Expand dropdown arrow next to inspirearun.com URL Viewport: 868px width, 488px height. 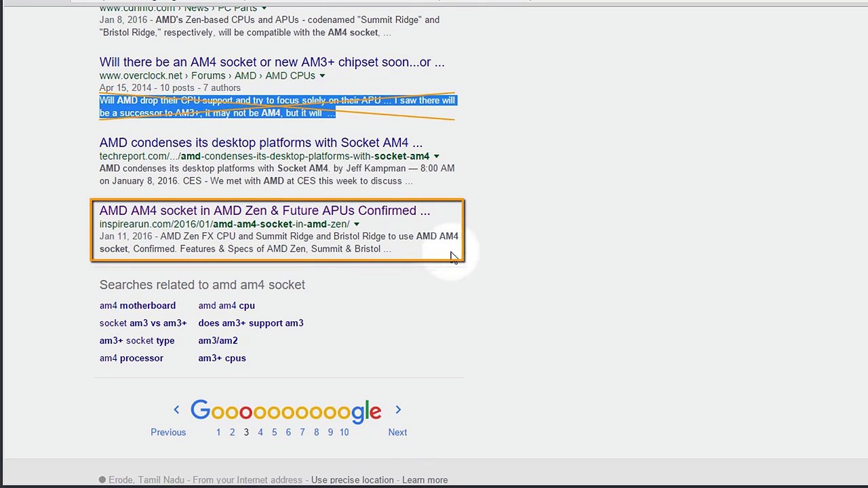(356, 224)
